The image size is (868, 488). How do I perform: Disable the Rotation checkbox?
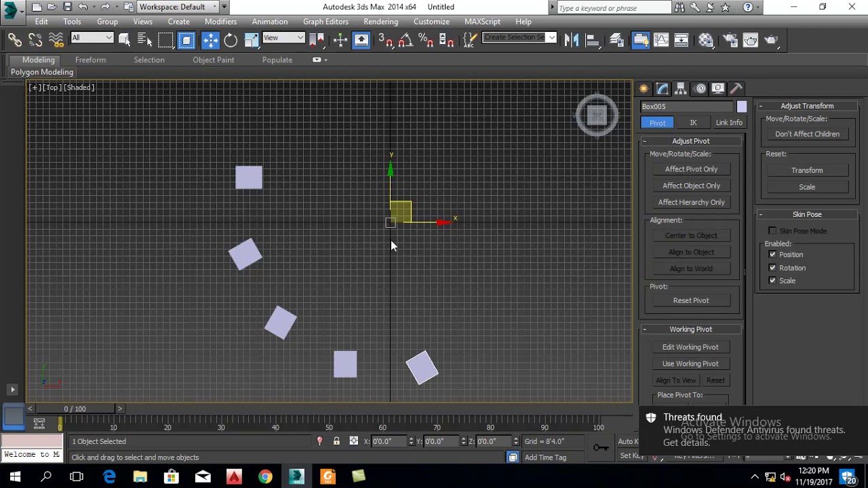pyautogui.click(x=772, y=268)
